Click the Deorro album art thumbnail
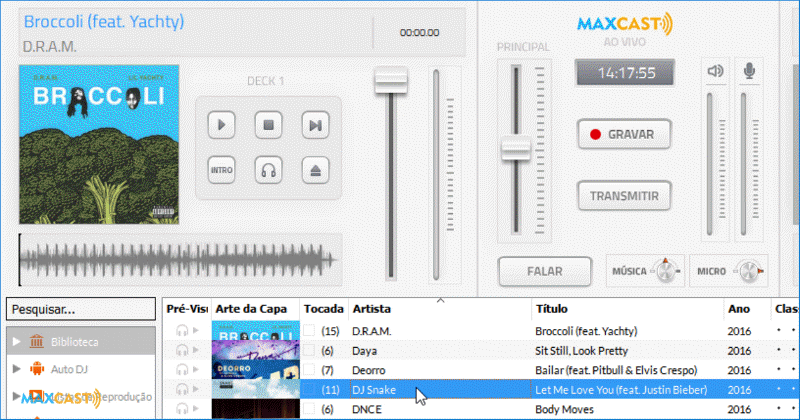This screenshot has width=800, height=420. coord(256,370)
